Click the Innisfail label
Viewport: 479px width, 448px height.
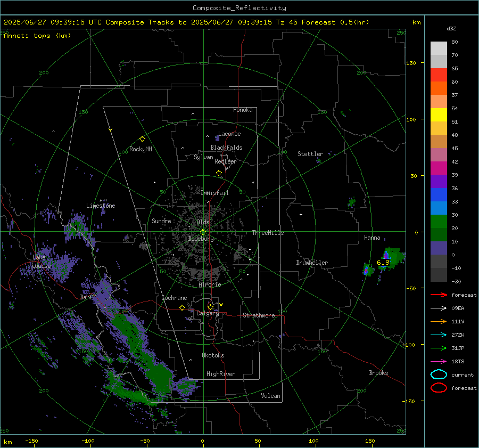(x=214, y=193)
